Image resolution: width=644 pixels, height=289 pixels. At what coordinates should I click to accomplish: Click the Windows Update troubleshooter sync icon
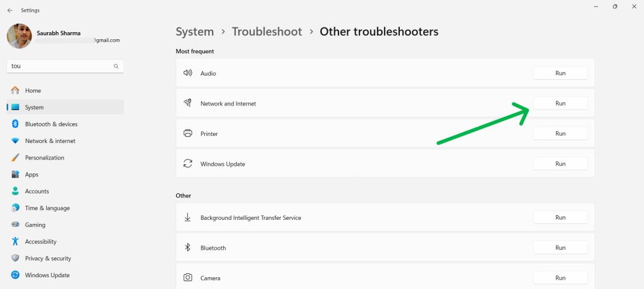pos(188,164)
